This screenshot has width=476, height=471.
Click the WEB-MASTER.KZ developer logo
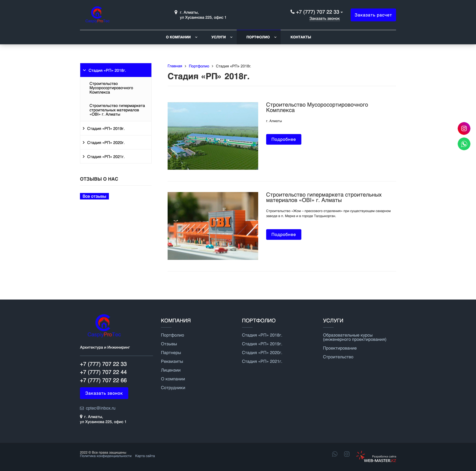pyautogui.click(x=376, y=457)
